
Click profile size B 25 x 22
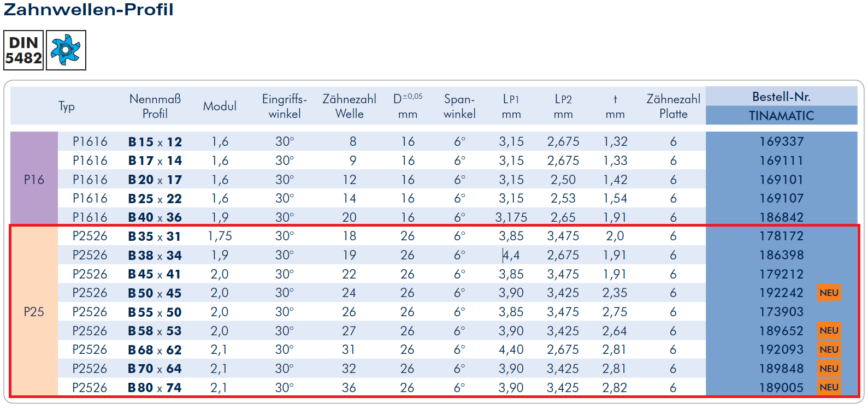point(155,199)
